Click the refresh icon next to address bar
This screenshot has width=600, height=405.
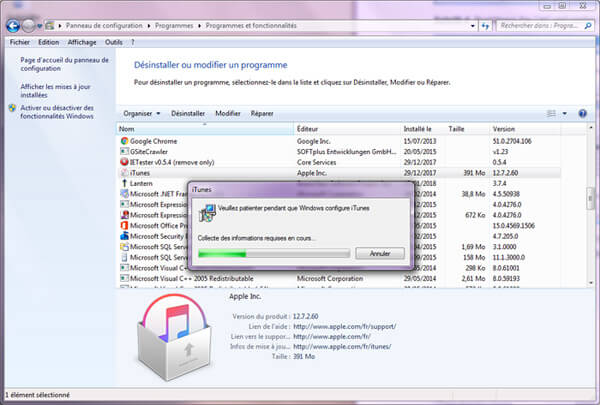(486, 26)
